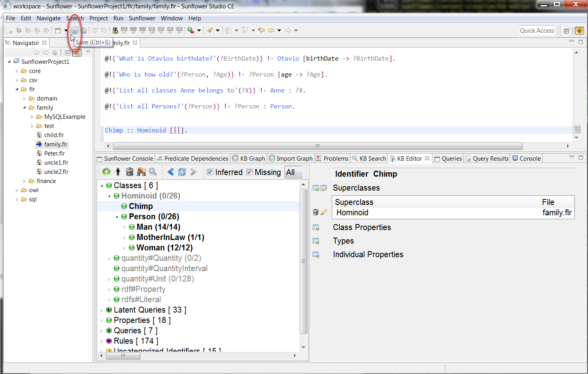This screenshot has height=374, width=588.
Task: Click the add icon beside Types
Action: coord(316,241)
